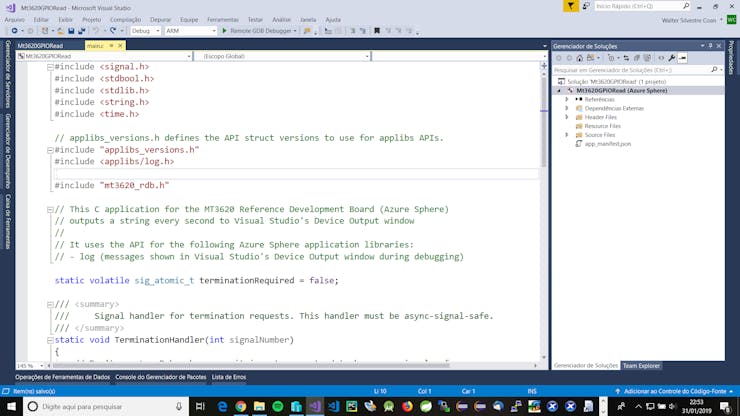740x416 pixels.
Task: Click Adicionar ao Controle do Código-Fonte
Action: click(x=674, y=391)
